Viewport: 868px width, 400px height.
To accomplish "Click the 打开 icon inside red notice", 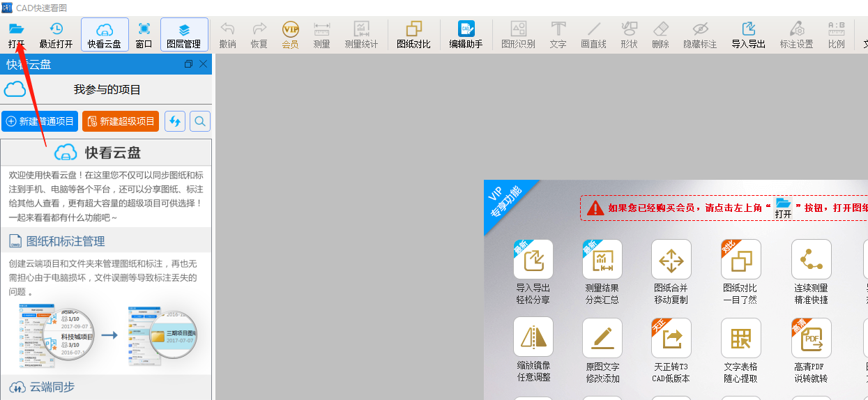I will (784, 208).
